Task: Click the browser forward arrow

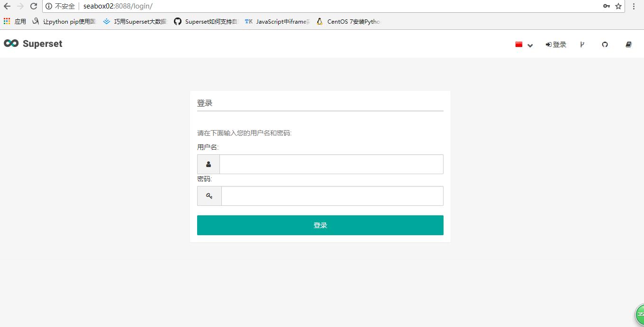Action: pos(20,6)
